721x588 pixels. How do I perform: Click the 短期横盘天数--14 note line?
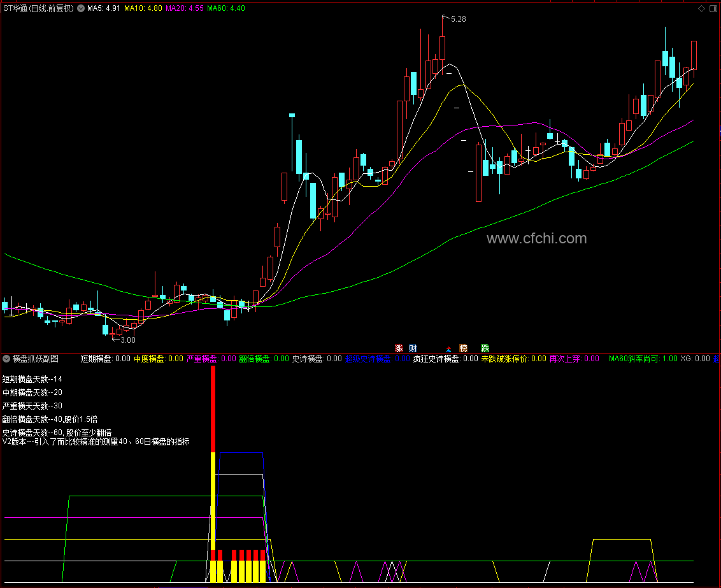point(32,379)
